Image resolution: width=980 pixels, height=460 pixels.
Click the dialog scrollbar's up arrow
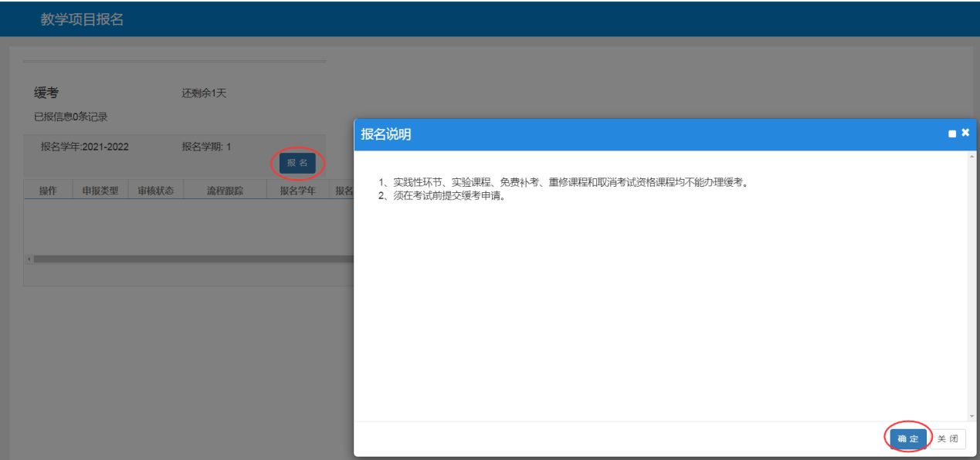click(x=972, y=157)
